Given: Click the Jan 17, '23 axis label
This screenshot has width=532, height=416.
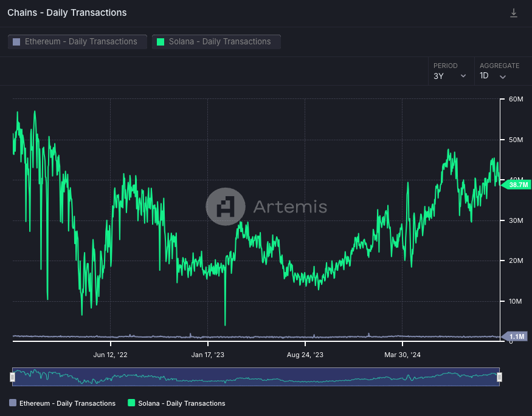Looking at the screenshot, I should [207, 355].
